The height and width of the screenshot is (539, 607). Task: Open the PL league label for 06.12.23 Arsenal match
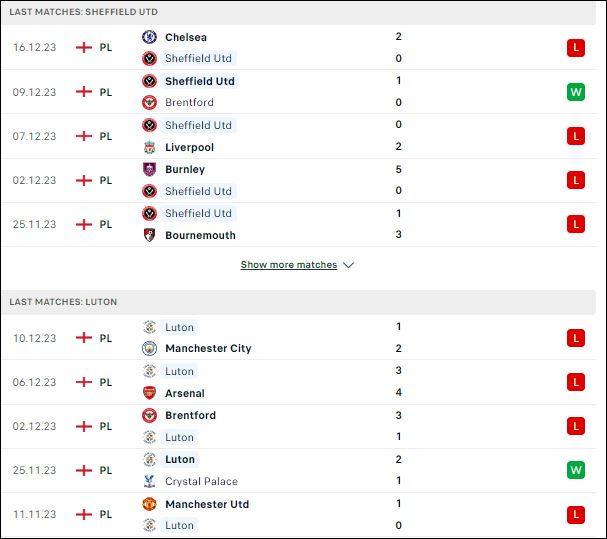(106, 382)
